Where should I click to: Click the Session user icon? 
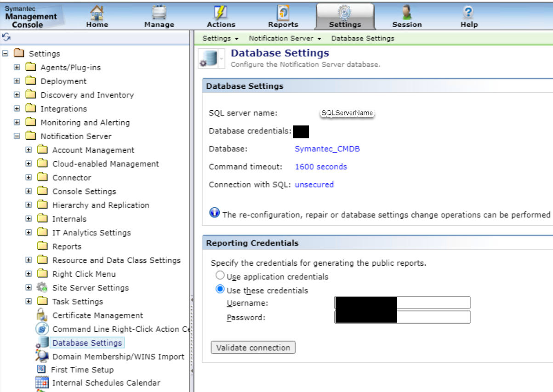407,12
